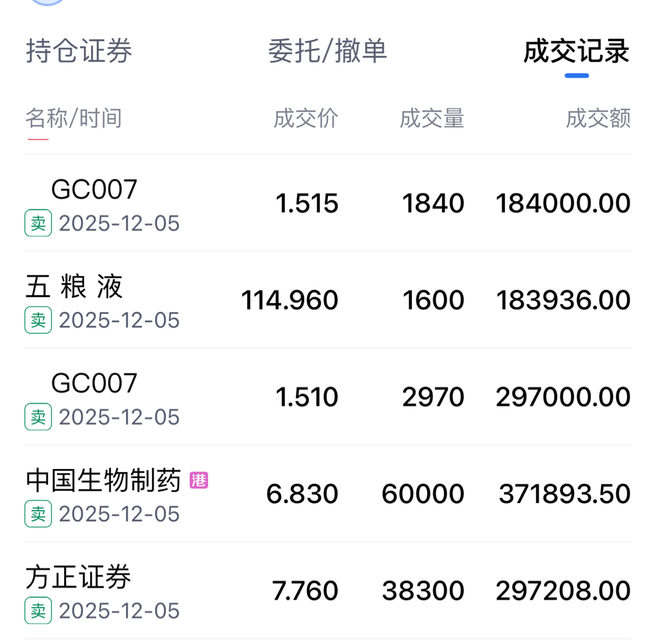Tap the 卖 badge beside 五粮液 date

pos(38,320)
